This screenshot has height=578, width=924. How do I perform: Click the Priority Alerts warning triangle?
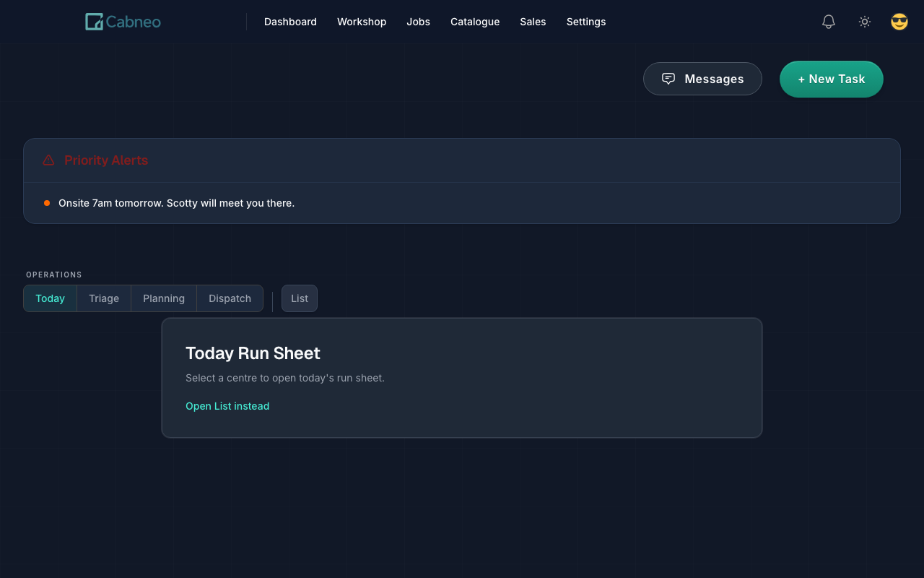[48, 160]
